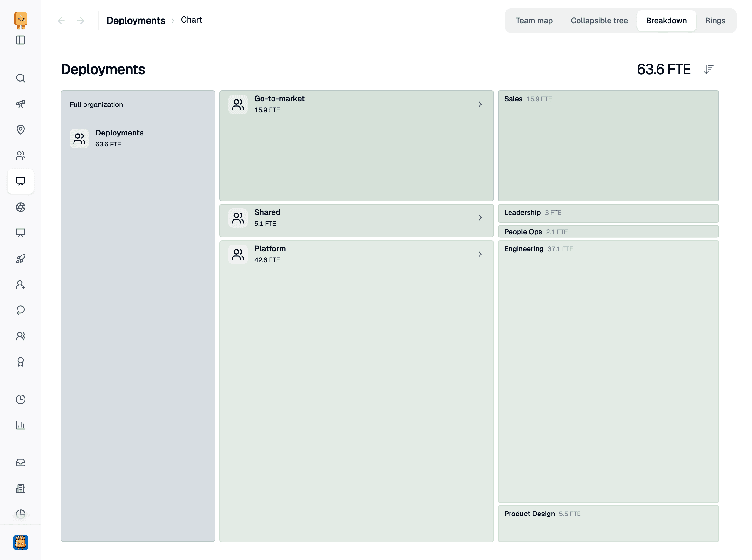Open the Product Design 5.5 FTE block
The image size is (752, 560).
tap(608, 524)
